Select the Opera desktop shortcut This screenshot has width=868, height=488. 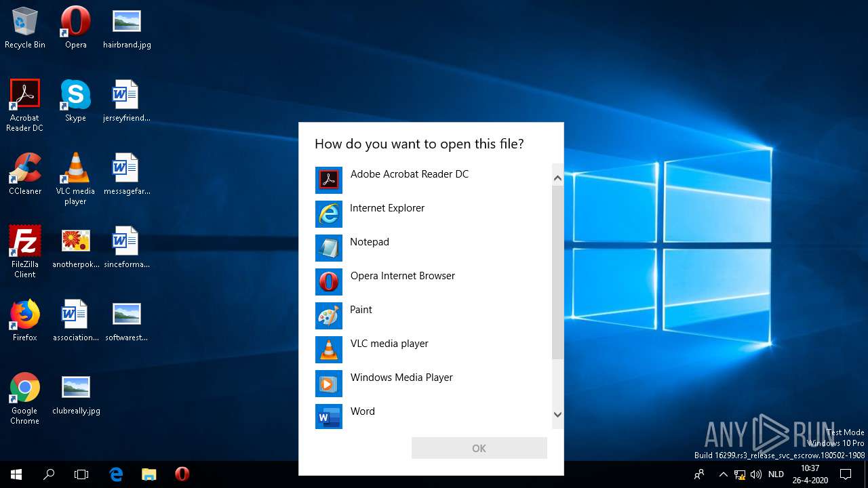click(x=75, y=28)
